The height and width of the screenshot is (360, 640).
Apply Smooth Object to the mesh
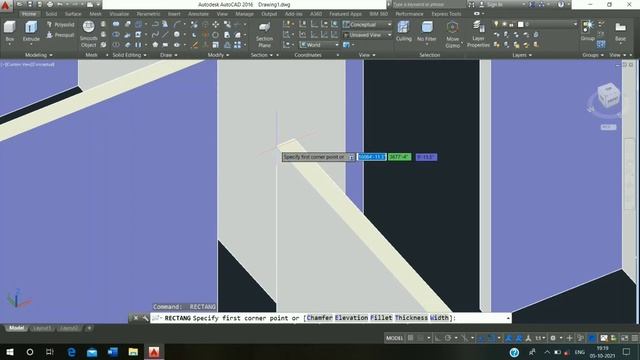(x=89, y=33)
